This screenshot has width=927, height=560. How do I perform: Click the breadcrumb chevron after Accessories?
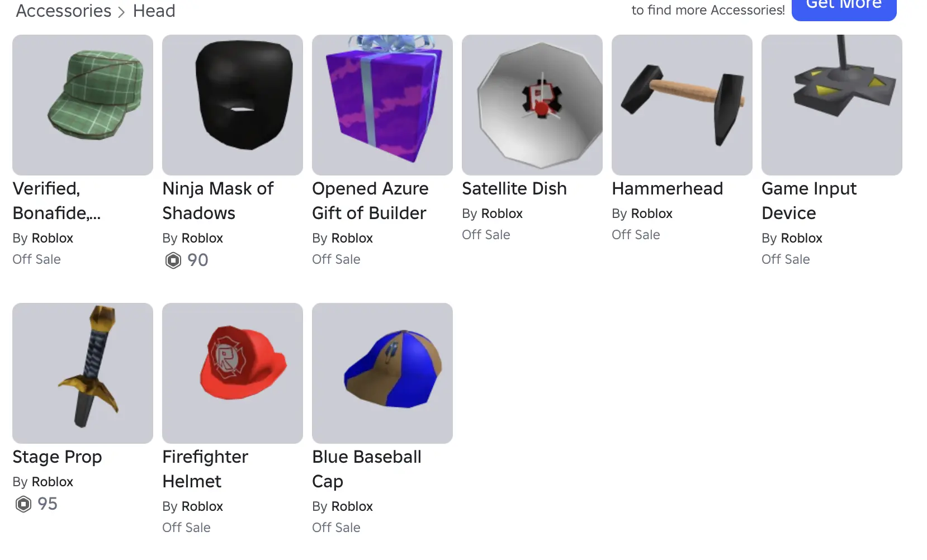pyautogui.click(x=121, y=12)
